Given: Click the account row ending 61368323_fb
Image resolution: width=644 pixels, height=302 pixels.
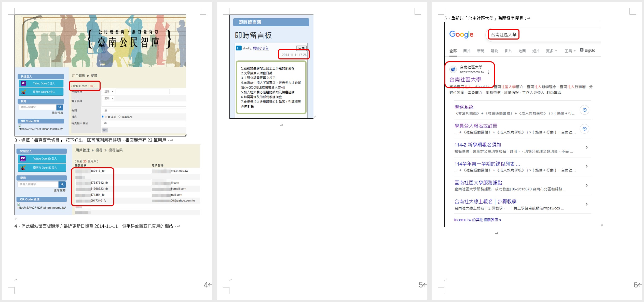Looking at the screenshot, I should (92, 189).
